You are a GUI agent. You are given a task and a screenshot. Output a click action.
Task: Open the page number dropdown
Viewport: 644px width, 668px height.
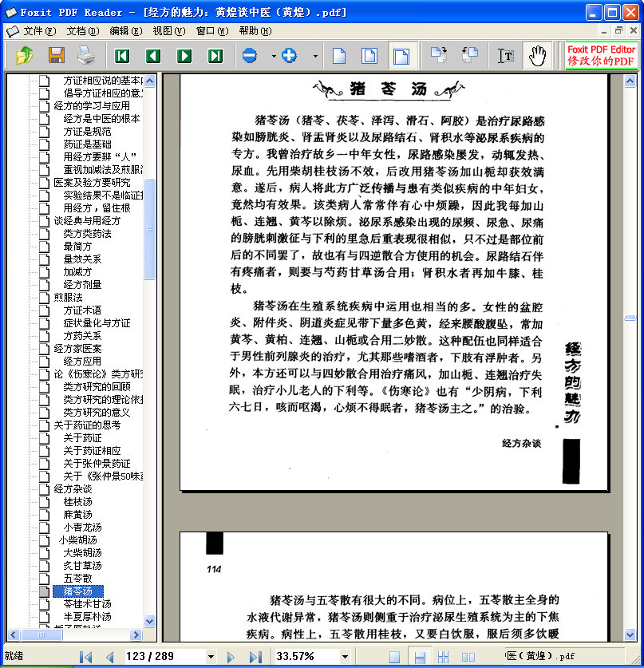point(211,657)
